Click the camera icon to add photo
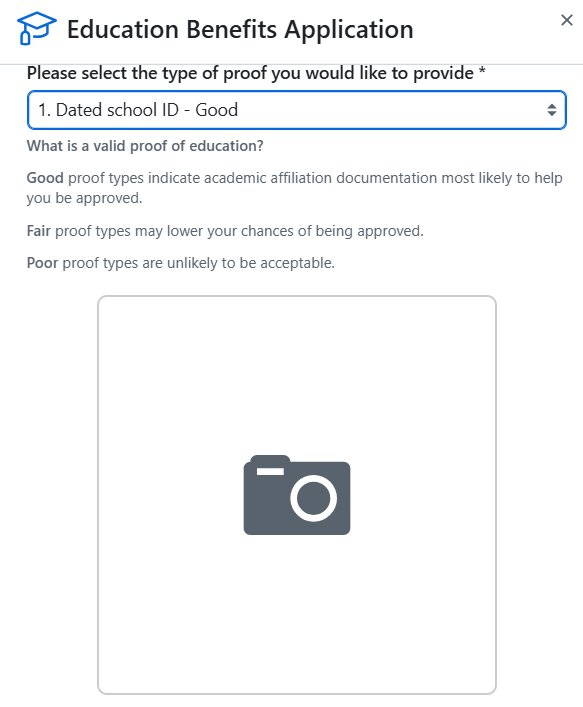The image size is (583, 707). [297, 495]
